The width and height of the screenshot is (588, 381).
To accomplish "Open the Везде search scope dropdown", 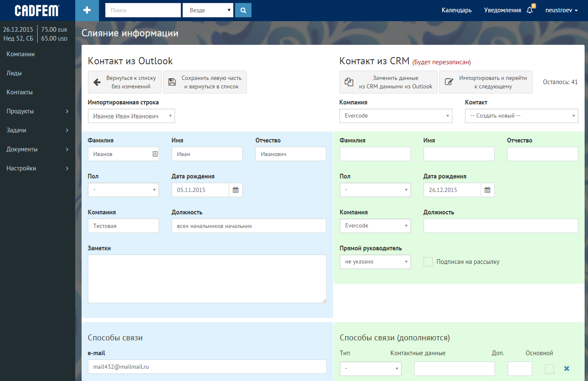I will 208,11.
